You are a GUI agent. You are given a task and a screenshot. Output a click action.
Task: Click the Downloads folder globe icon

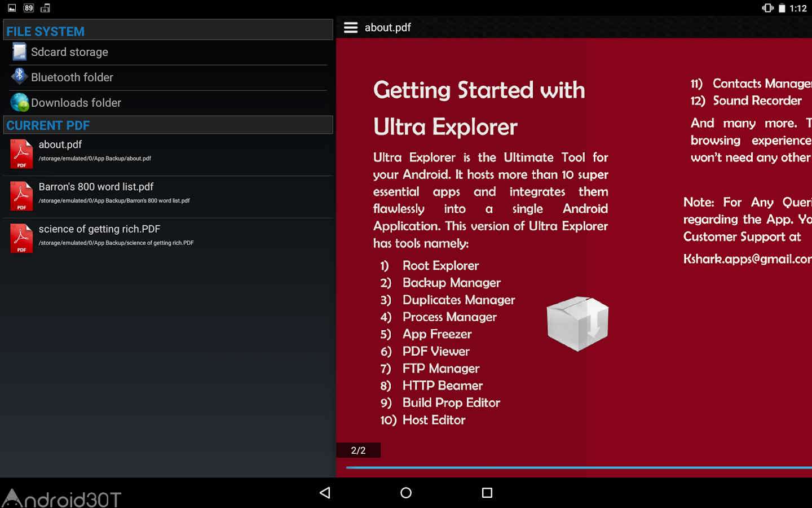(20, 102)
